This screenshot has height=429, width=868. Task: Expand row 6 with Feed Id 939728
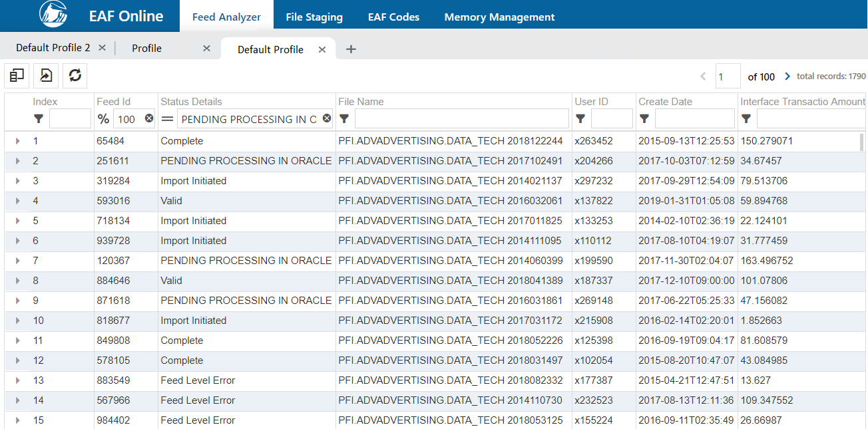tap(17, 241)
